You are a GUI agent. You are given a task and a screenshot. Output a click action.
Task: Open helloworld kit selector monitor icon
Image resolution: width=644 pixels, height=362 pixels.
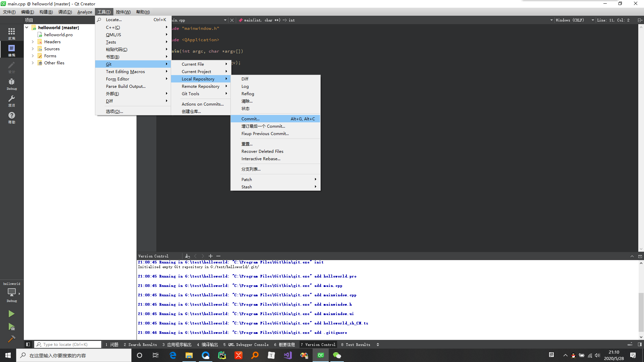point(12,292)
